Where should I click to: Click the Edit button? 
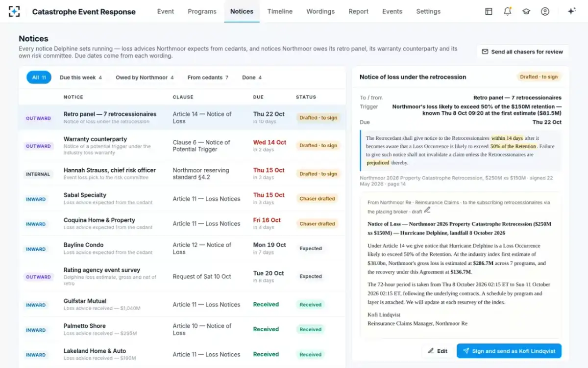click(x=437, y=351)
